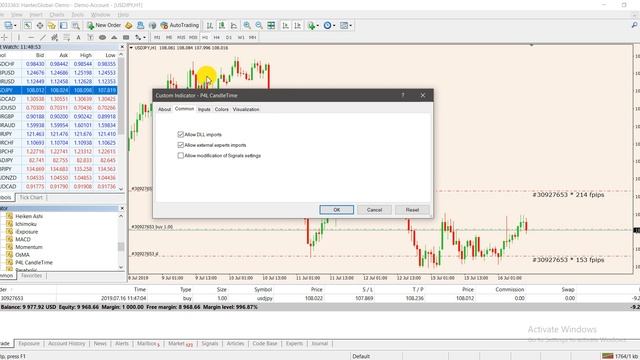Select the crosshair cursor tool
This screenshot has width=640, height=360.
click(4, 37)
